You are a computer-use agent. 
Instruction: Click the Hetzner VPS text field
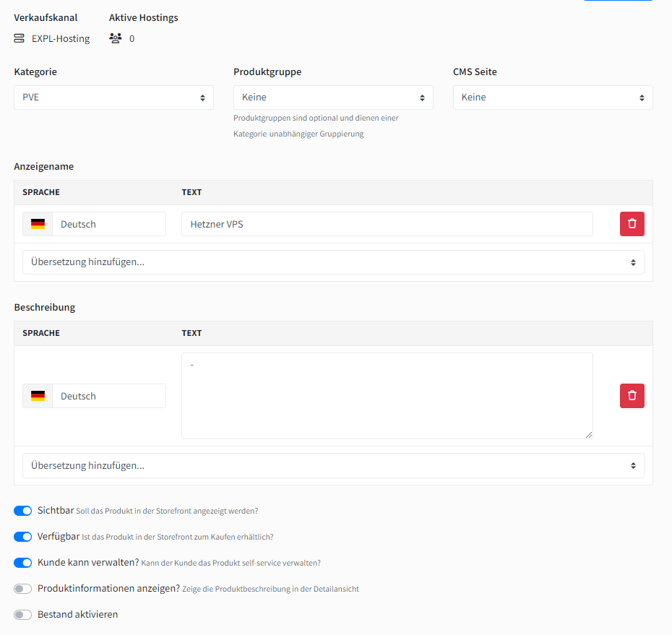point(387,224)
